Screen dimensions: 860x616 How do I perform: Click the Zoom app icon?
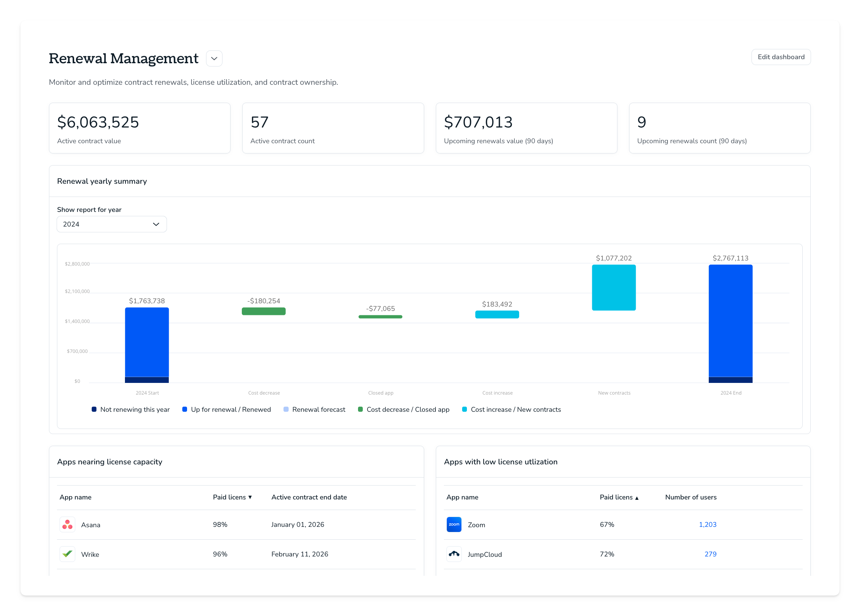coord(454,525)
